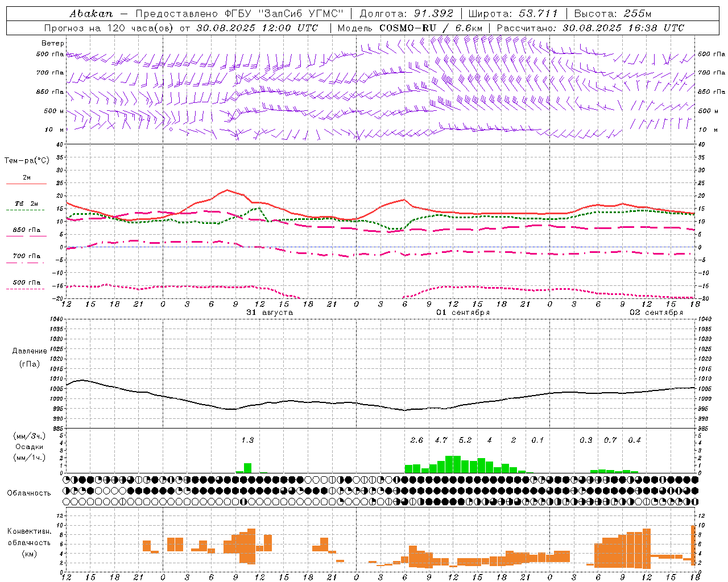Click the 700 гПа wind label on right side
The height and width of the screenshot is (582, 728).
coord(711,73)
